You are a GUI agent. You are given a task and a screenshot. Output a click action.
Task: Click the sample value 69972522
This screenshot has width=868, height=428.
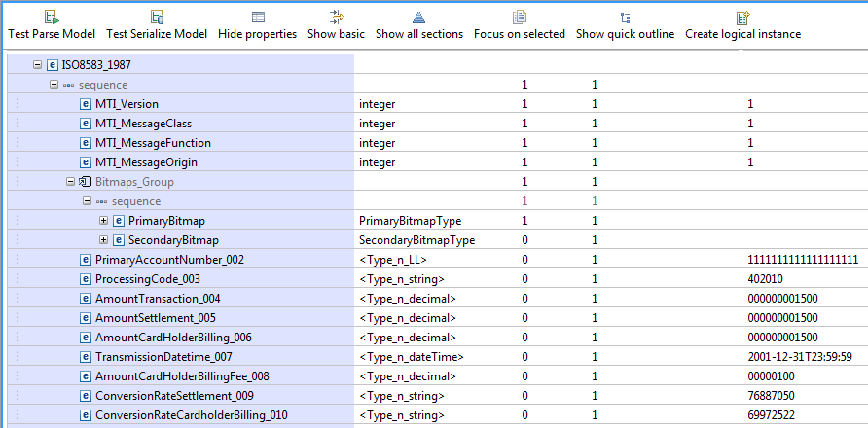point(772,415)
